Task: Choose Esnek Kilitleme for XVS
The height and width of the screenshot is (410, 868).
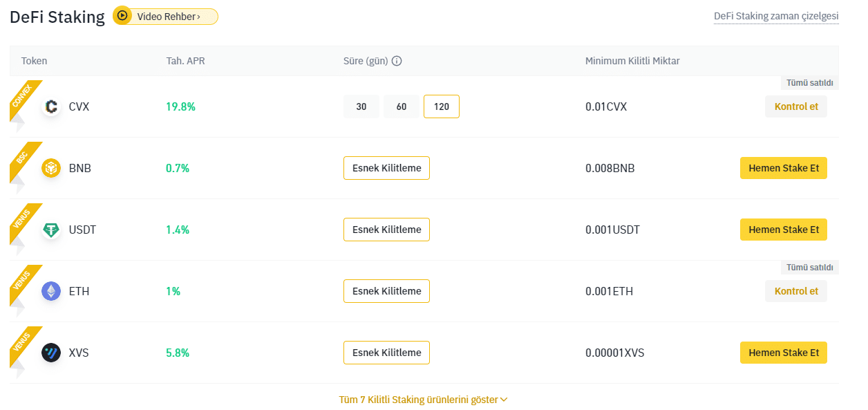Action: tap(386, 353)
